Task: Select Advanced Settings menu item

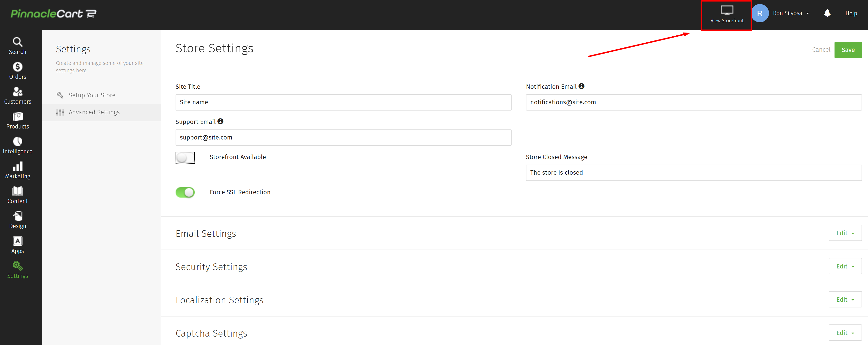Action: tap(94, 112)
